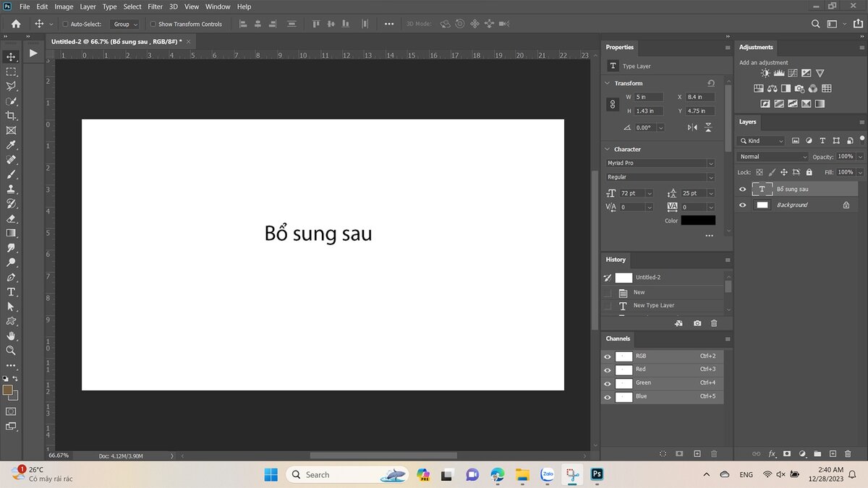Add a Color Balance adjustment

pos(773,88)
